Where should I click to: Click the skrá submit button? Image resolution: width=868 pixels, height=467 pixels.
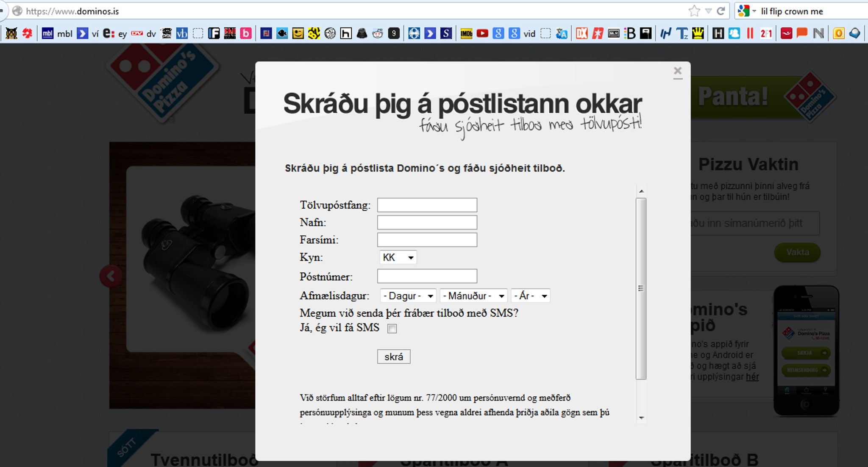[x=394, y=356]
